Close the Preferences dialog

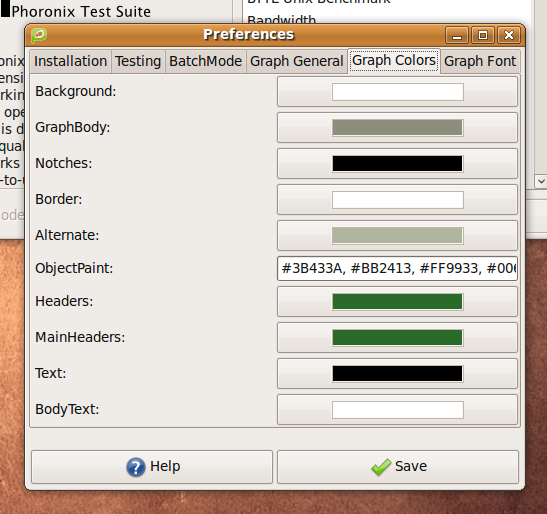509,35
